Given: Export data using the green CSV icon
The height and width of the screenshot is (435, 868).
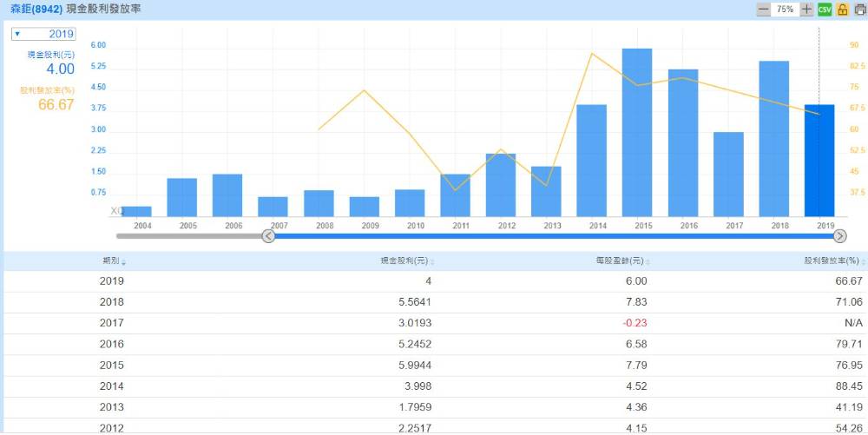Looking at the screenshot, I should click(825, 10).
